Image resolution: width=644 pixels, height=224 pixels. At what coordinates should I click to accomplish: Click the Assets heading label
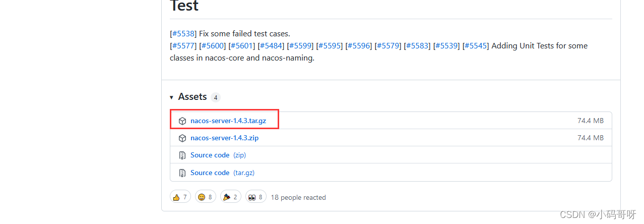pyautogui.click(x=192, y=97)
